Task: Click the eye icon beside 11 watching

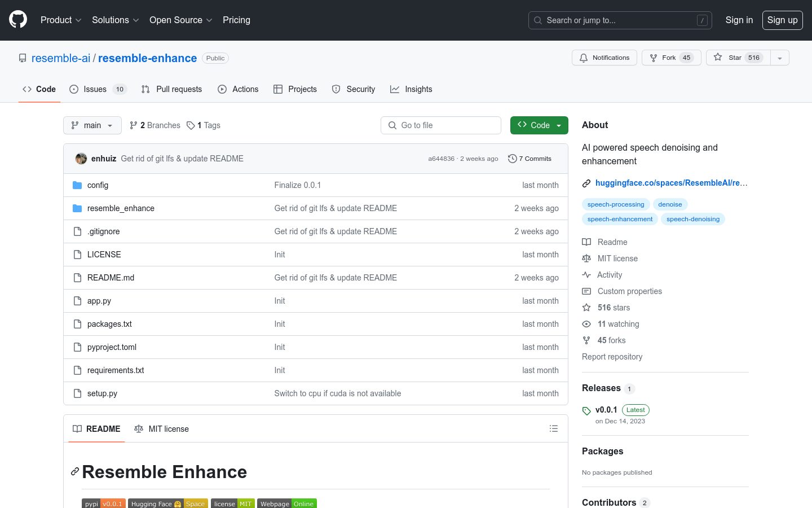Action: pos(586,324)
